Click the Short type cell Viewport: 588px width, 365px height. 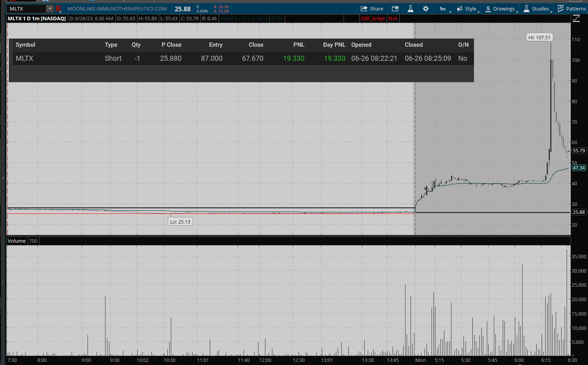(x=113, y=58)
